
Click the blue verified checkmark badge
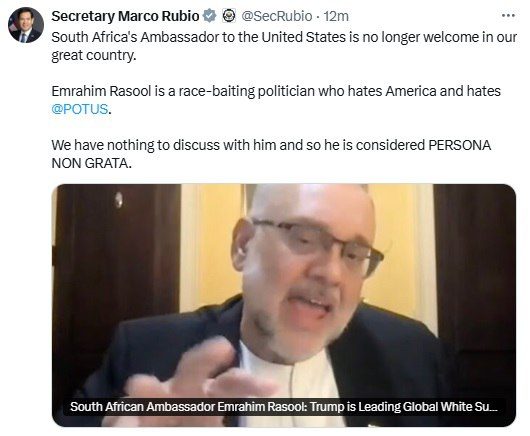210,16
